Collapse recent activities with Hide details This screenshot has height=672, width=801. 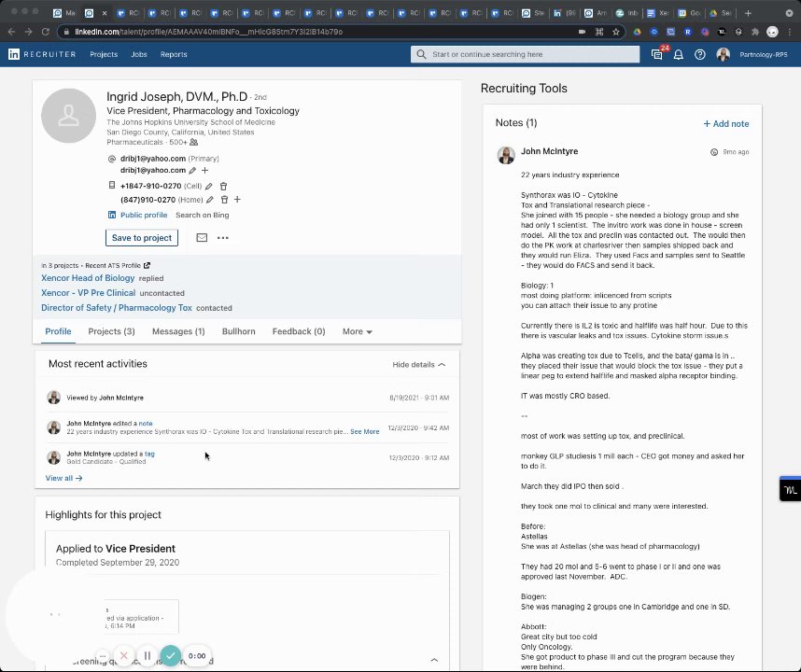click(x=419, y=365)
